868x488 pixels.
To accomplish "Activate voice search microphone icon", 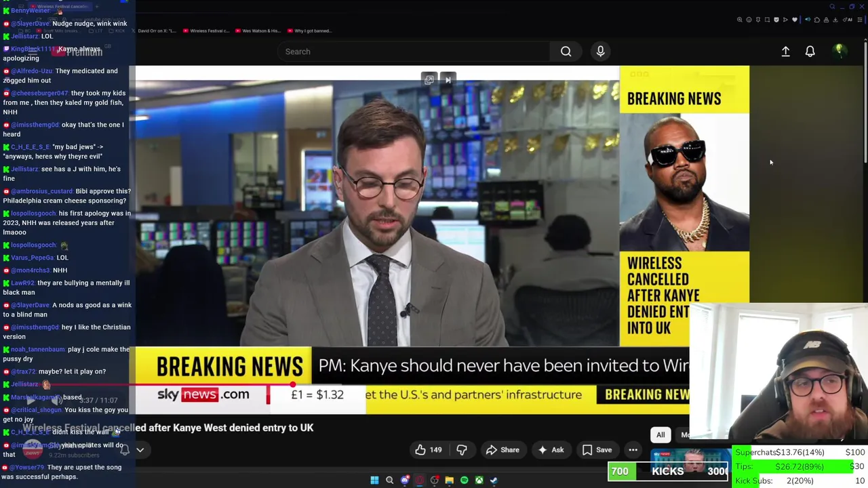I will pos(600,52).
